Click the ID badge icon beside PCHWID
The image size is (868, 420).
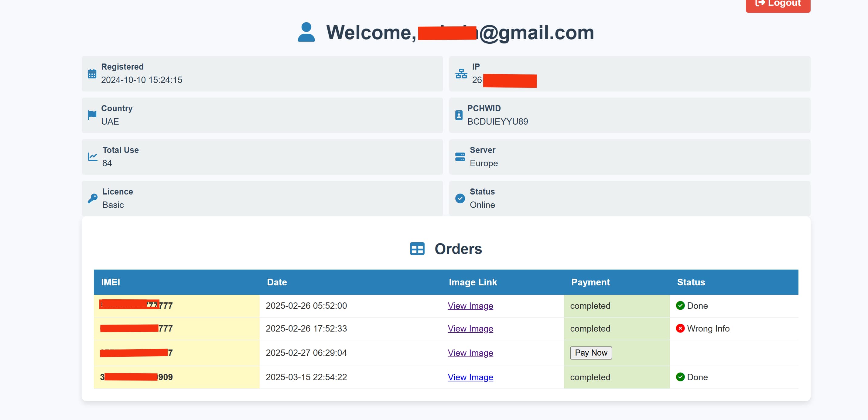tap(459, 115)
